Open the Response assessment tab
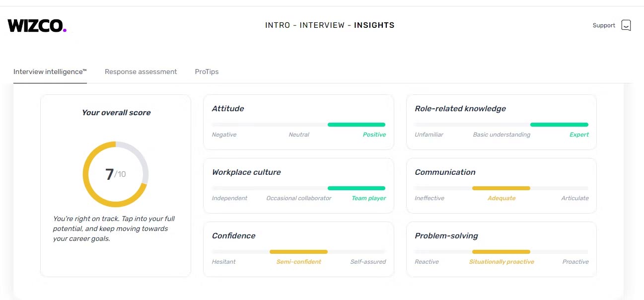The image size is (644, 300). coord(141,72)
